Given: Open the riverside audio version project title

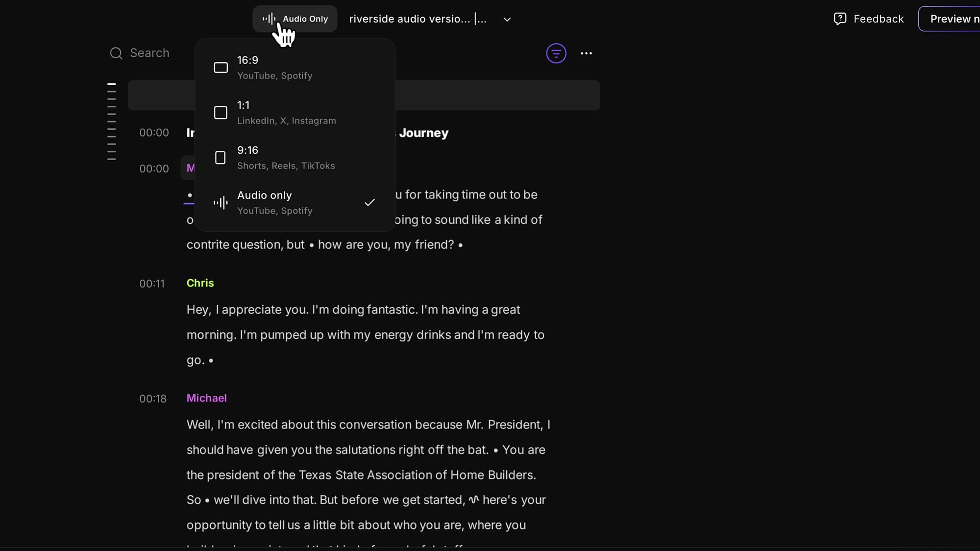Looking at the screenshot, I should click(417, 19).
